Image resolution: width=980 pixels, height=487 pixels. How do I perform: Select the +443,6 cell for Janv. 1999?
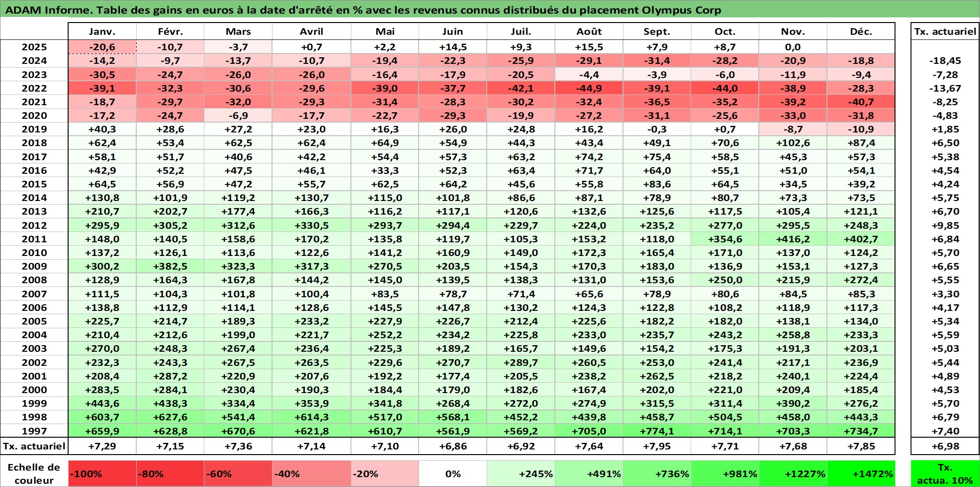click(x=102, y=403)
